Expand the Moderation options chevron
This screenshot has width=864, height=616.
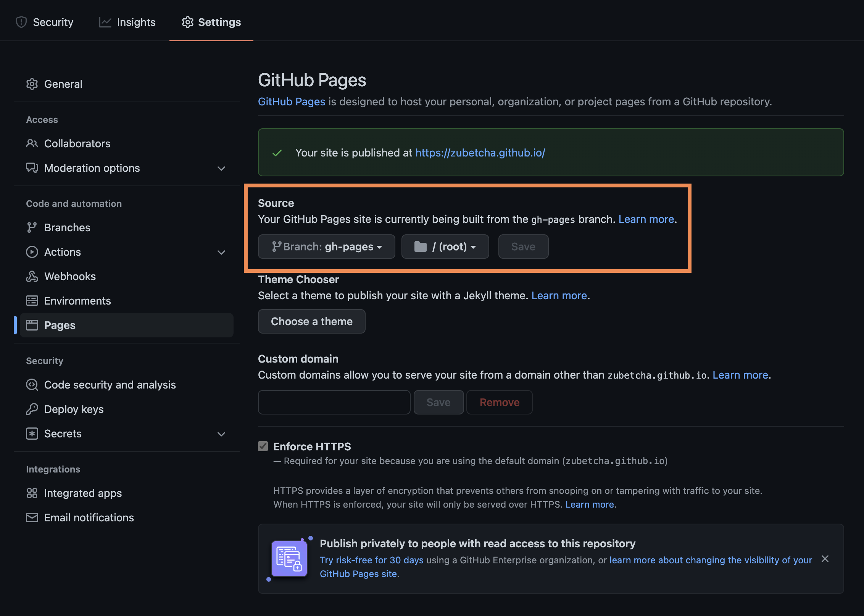(221, 168)
